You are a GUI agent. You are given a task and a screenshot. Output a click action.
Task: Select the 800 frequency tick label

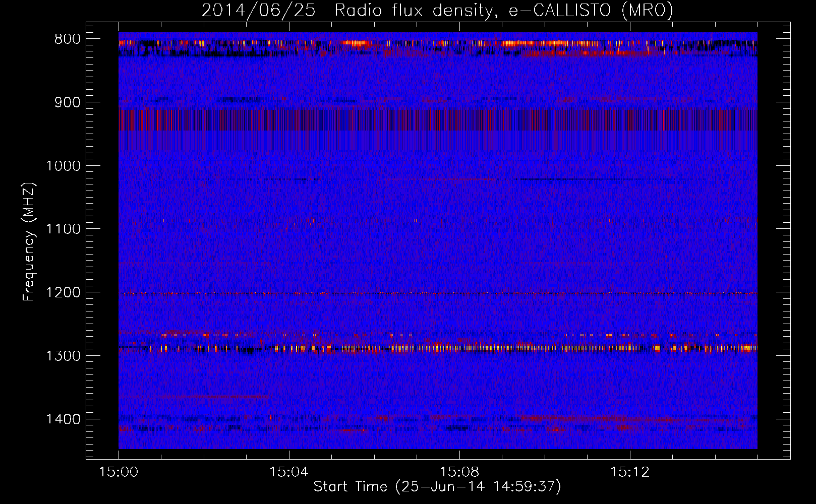click(x=67, y=39)
